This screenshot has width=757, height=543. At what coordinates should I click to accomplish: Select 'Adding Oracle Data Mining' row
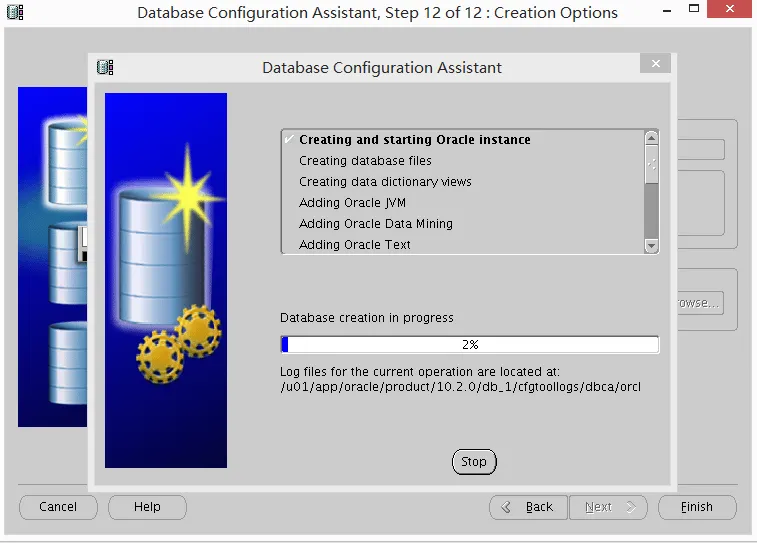point(463,224)
